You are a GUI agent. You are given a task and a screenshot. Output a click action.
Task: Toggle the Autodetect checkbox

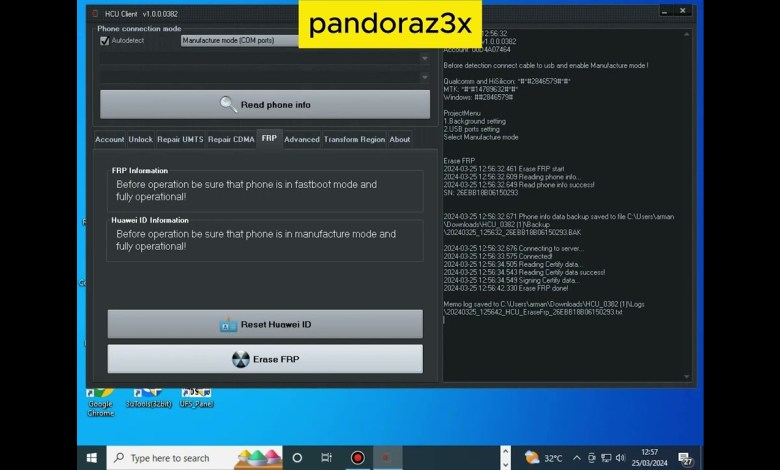coord(105,41)
